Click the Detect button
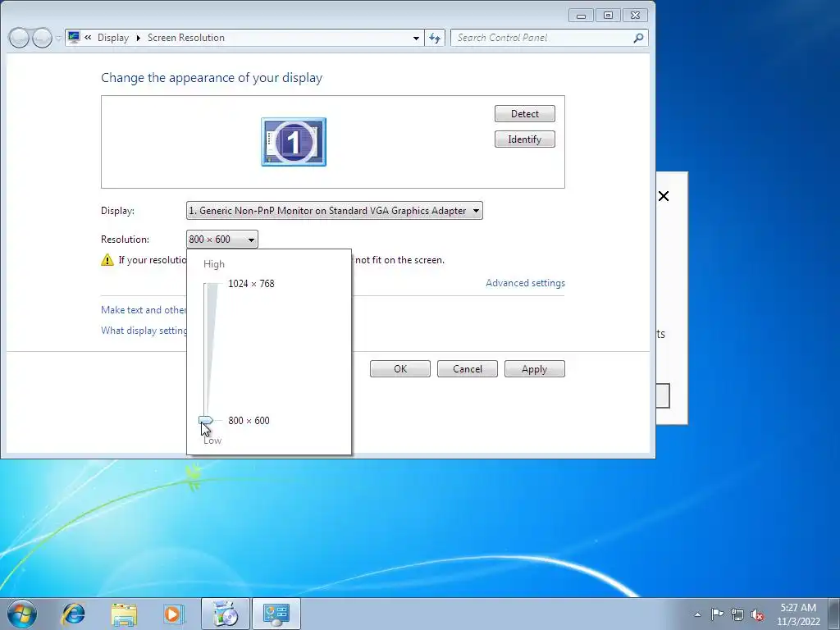Viewport: 840px width, 630px height. coord(524,113)
